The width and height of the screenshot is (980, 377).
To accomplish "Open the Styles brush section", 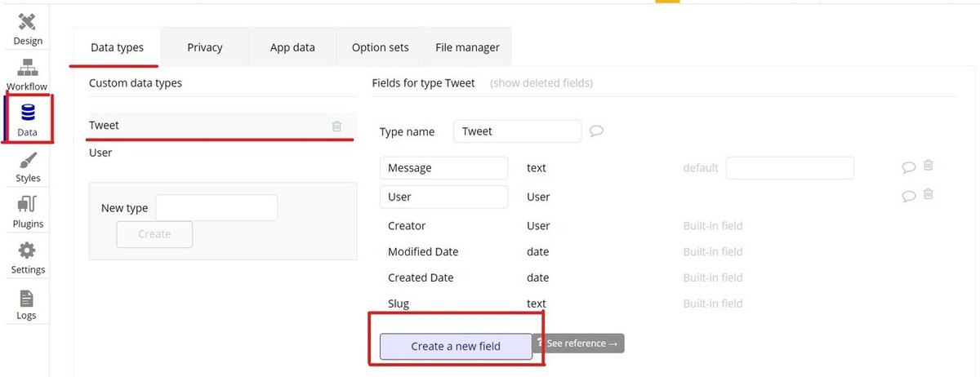I will click(28, 166).
